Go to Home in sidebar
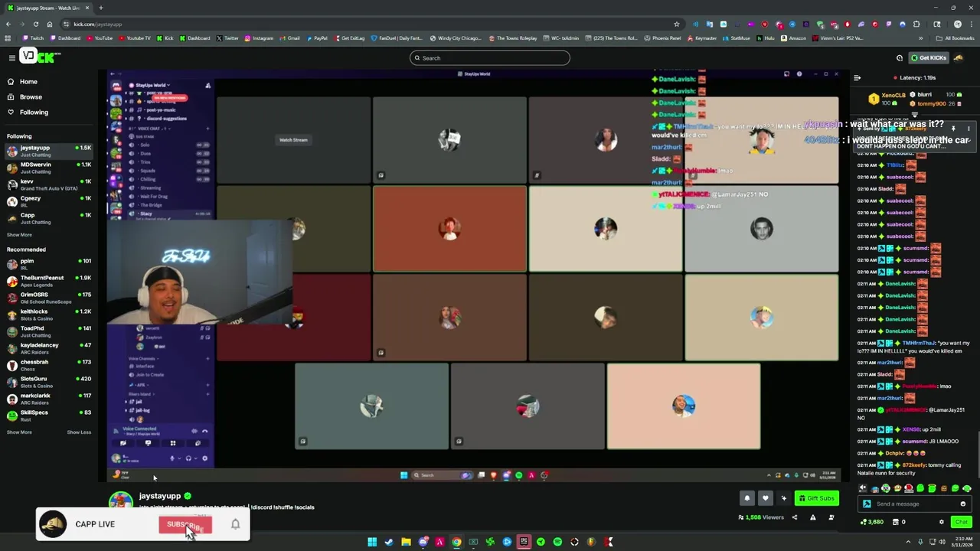 point(28,81)
